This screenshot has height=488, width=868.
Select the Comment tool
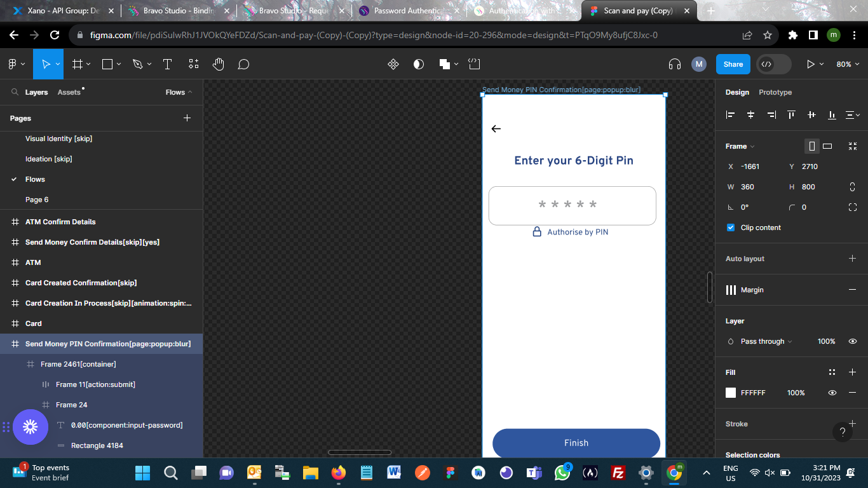coord(243,64)
